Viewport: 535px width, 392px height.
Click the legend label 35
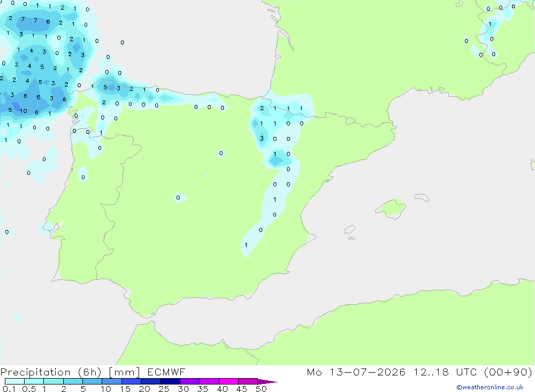click(x=203, y=389)
